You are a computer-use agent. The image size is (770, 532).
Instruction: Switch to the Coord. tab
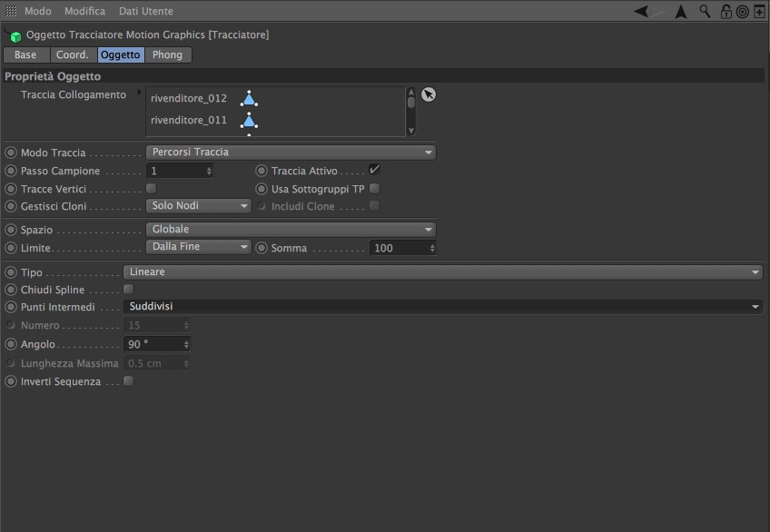click(x=73, y=54)
